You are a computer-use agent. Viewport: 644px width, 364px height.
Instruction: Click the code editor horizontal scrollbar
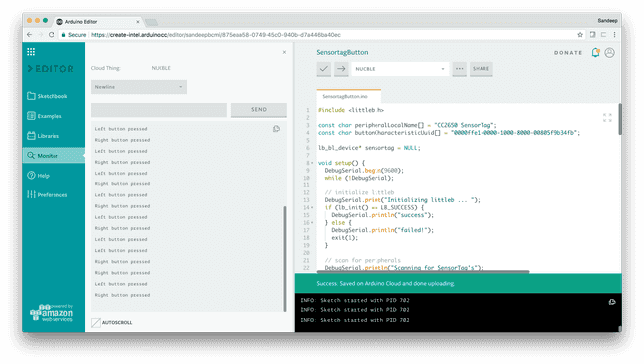423,272
